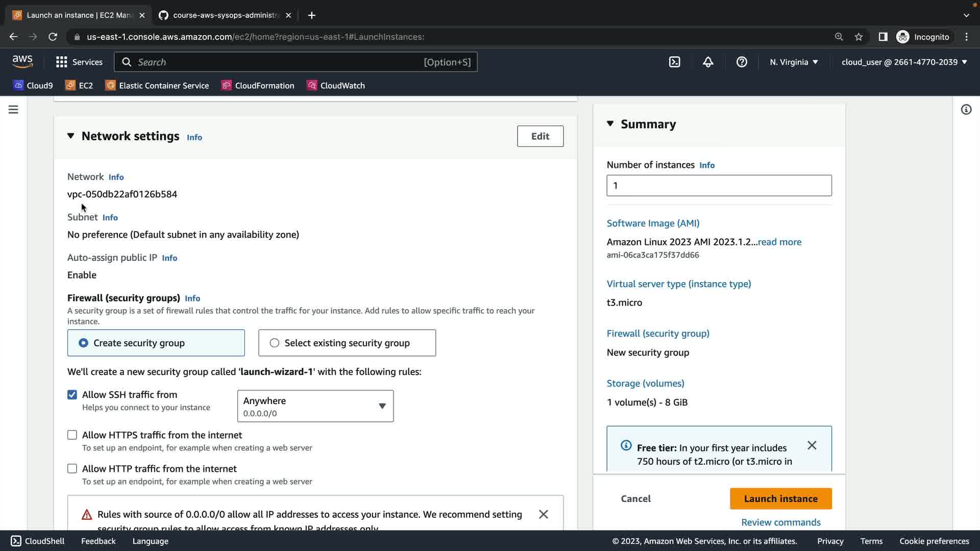980x551 pixels.
Task: Open the CloudShell icon in top navigation
Action: [x=674, y=62]
